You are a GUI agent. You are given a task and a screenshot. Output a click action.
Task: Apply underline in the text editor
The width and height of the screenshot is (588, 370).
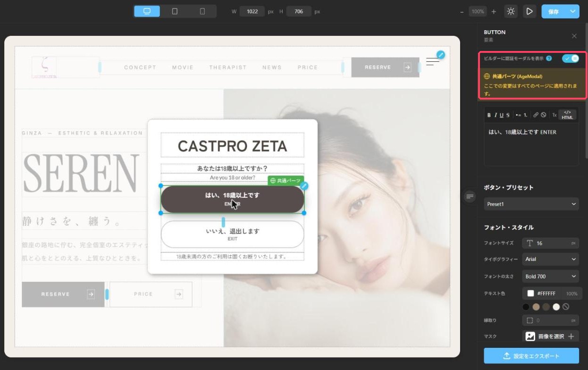coord(501,115)
